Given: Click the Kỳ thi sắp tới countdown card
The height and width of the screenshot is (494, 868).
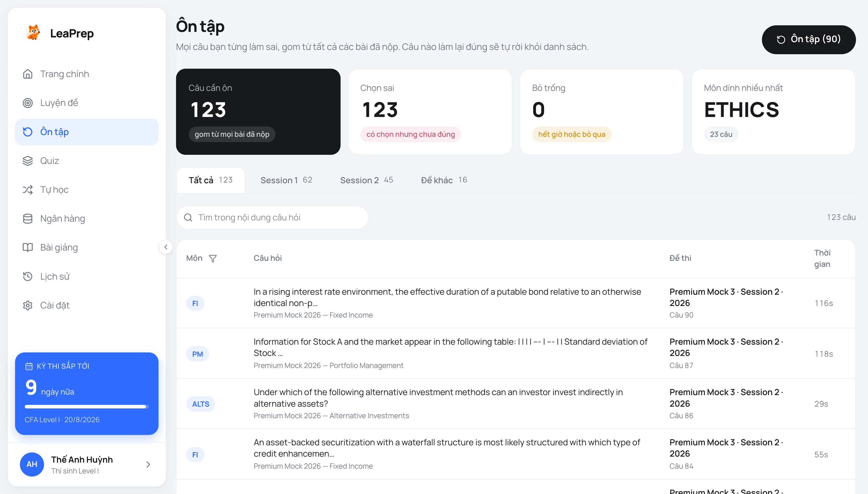Looking at the screenshot, I should tap(87, 394).
